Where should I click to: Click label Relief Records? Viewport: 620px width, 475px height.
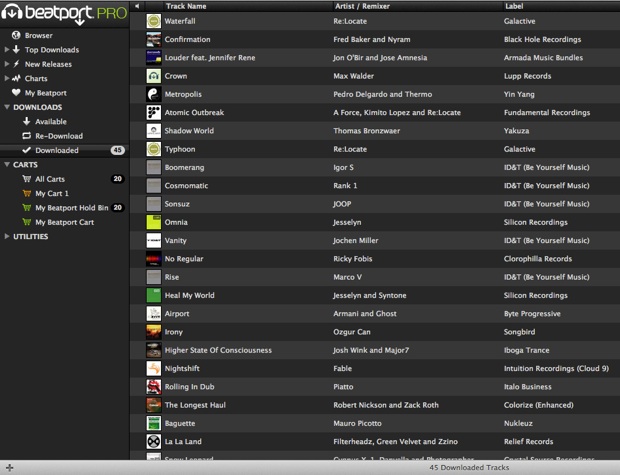[529, 441]
